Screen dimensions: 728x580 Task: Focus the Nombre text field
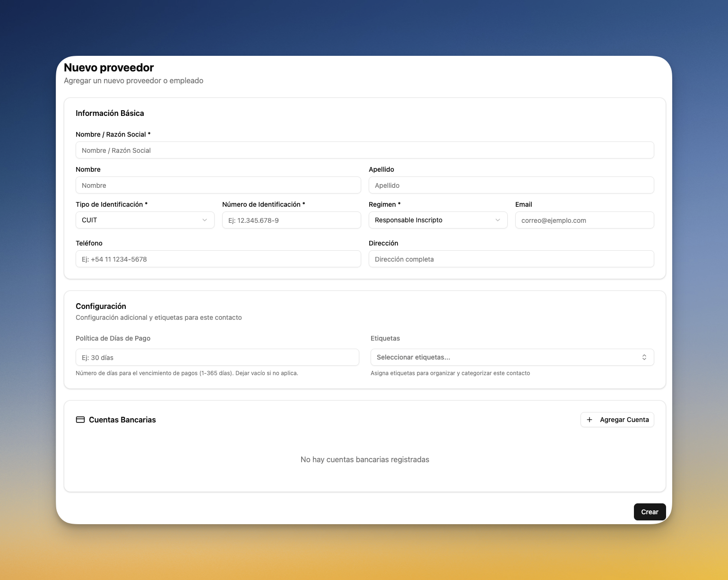tap(218, 185)
